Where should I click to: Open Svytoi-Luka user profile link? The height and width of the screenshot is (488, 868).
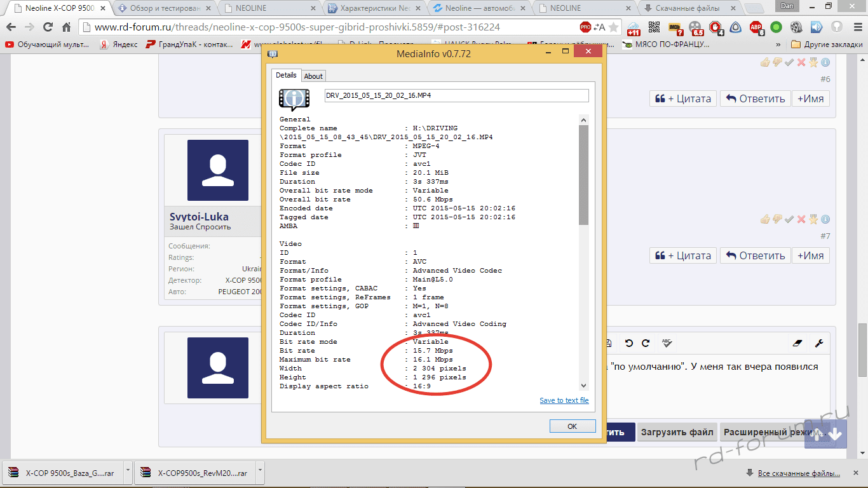click(x=199, y=217)
